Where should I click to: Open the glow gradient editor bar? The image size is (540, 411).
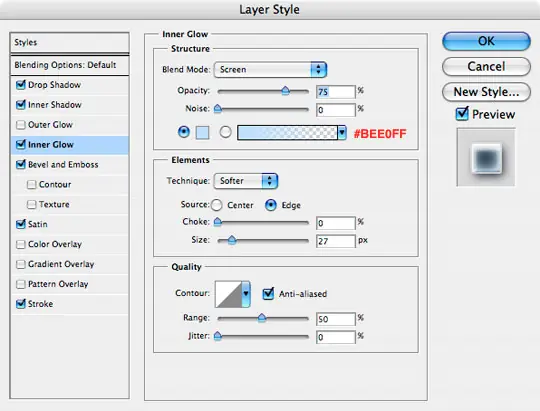click(287, 133)
